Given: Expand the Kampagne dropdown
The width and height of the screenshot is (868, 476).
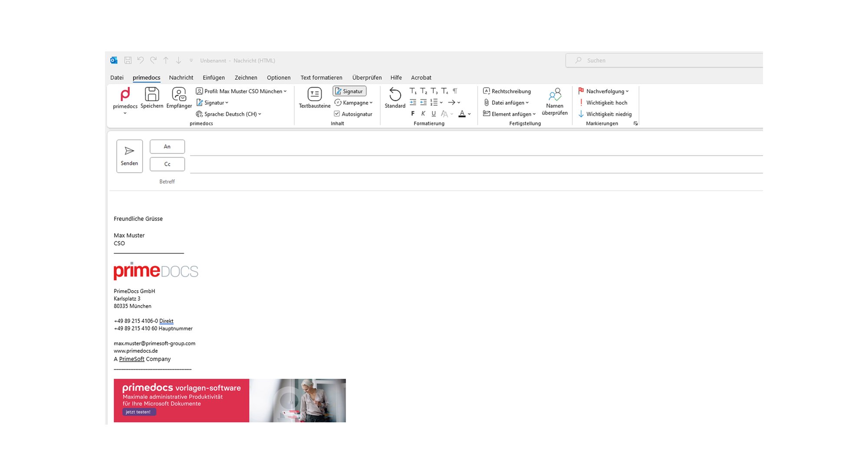Looking at the screenshot, I should pyautogui.click(x=370, y=103).
